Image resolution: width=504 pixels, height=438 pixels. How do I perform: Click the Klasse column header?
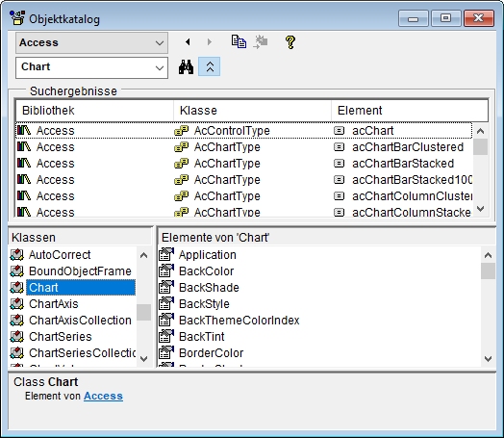point(252,111)
